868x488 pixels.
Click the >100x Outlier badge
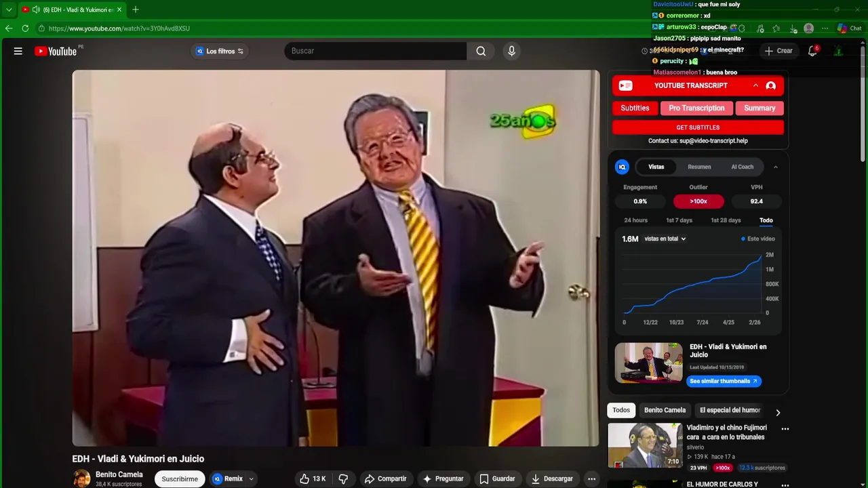(x=698, y=201)
